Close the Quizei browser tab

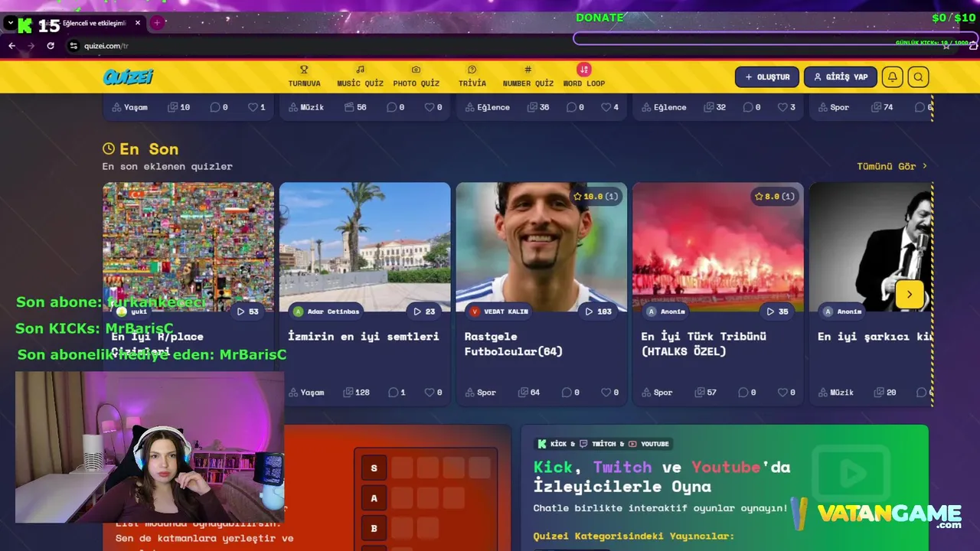coord(138,23)
